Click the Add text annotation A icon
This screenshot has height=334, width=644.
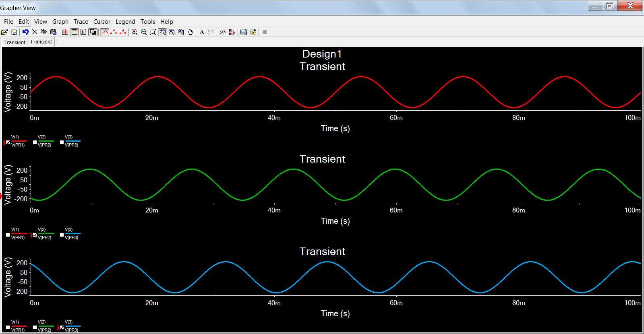click(x=202, y=32)
